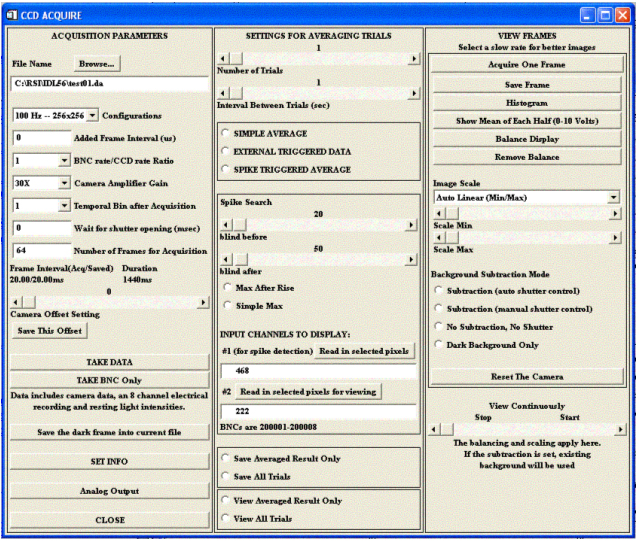Click Acquire One Frame button
The image size is (639, 541).
(x=525, y=64)
